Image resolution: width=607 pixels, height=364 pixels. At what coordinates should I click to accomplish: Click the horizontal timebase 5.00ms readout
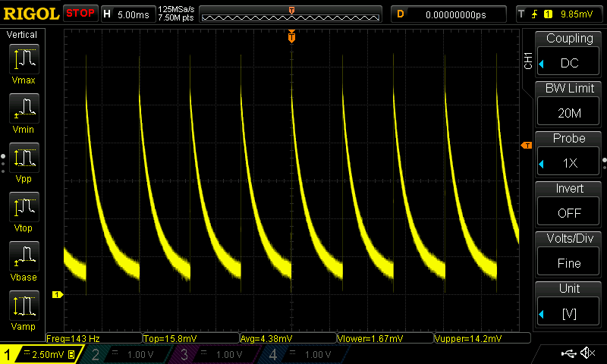point(128,14)
